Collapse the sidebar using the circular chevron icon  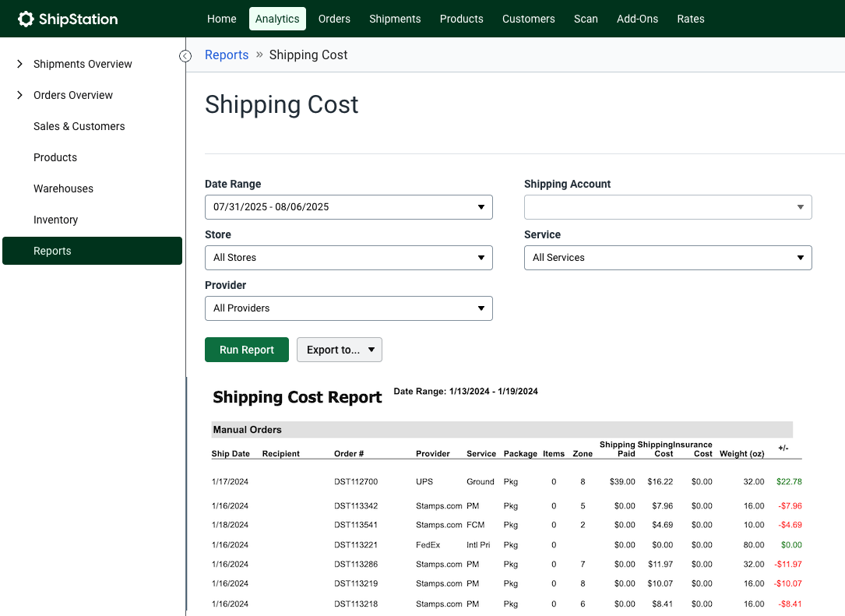pos(185,56)
